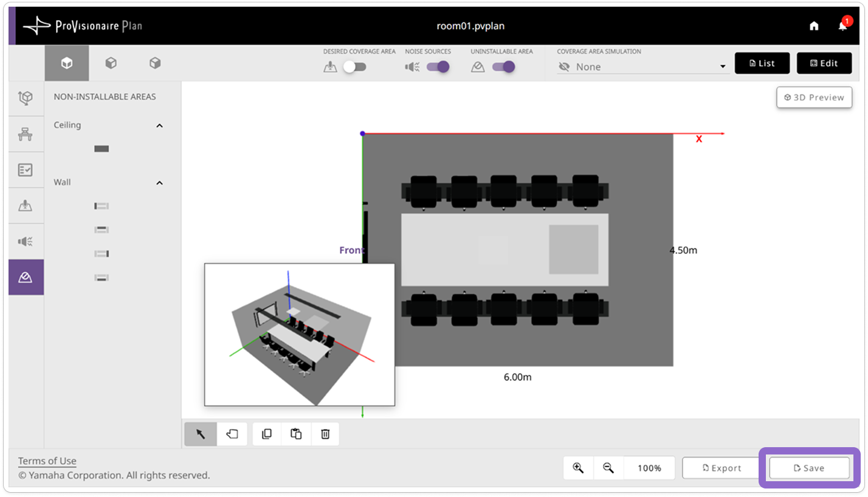The image size is (868, 497).
Task: Collapse the Wall section
Action: click(x=160, y=183)
